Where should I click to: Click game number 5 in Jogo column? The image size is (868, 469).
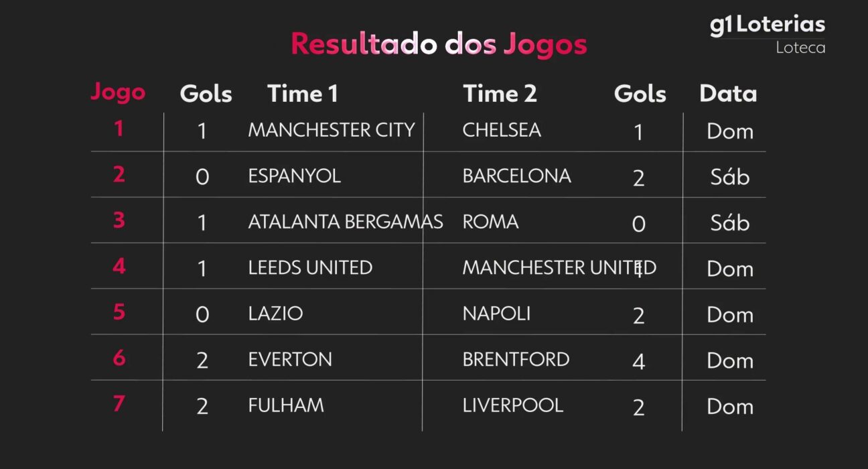point(119,312)
